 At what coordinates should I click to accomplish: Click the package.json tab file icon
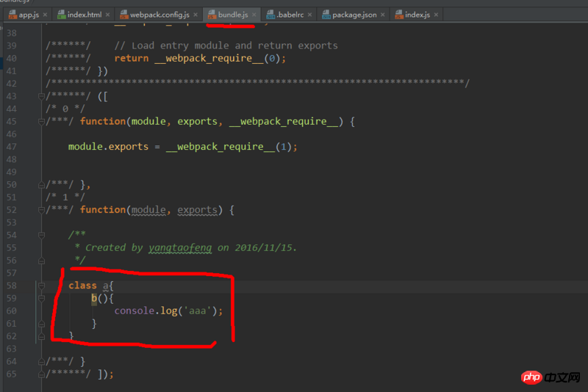click(x=326, y=15)
